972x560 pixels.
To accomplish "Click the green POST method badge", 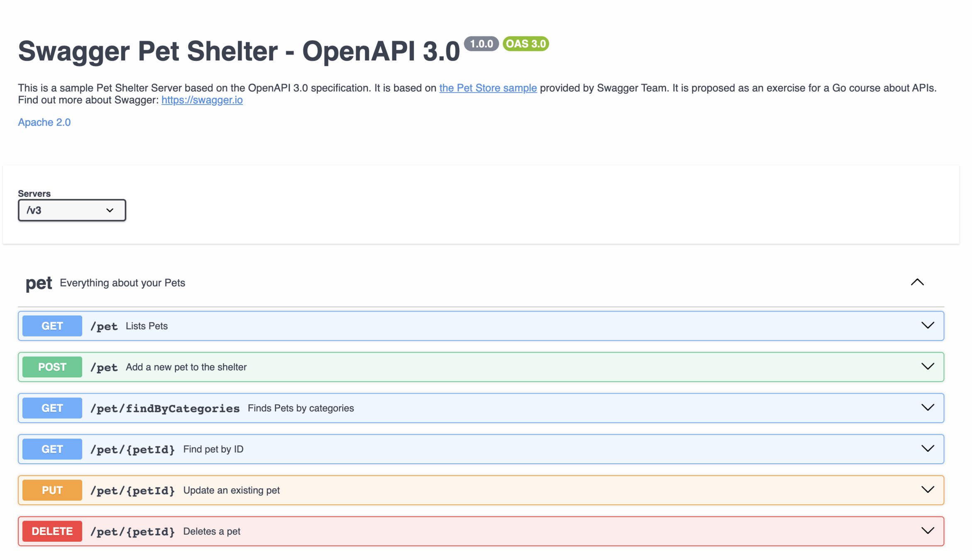I will [x=52, y=367].
